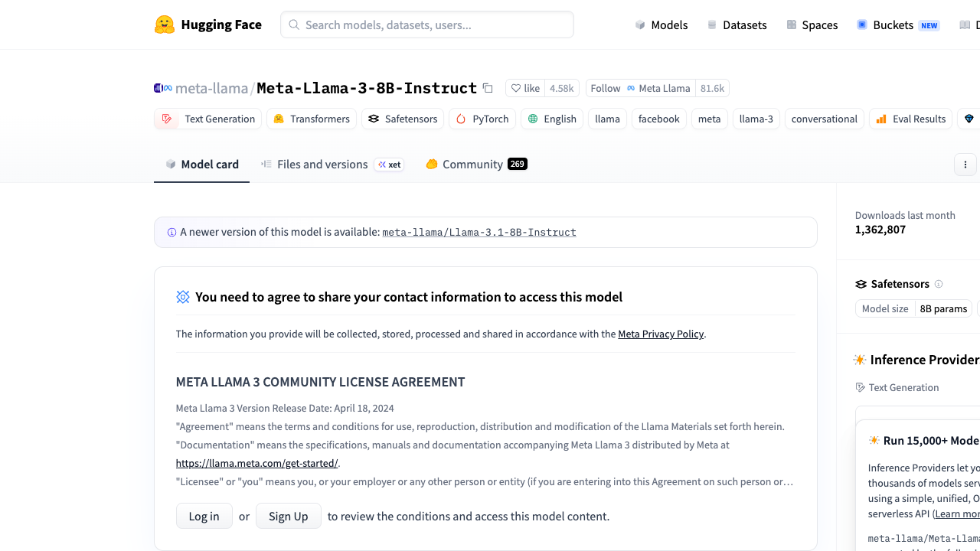Filter by the Safetensors tag

[403, 119]
